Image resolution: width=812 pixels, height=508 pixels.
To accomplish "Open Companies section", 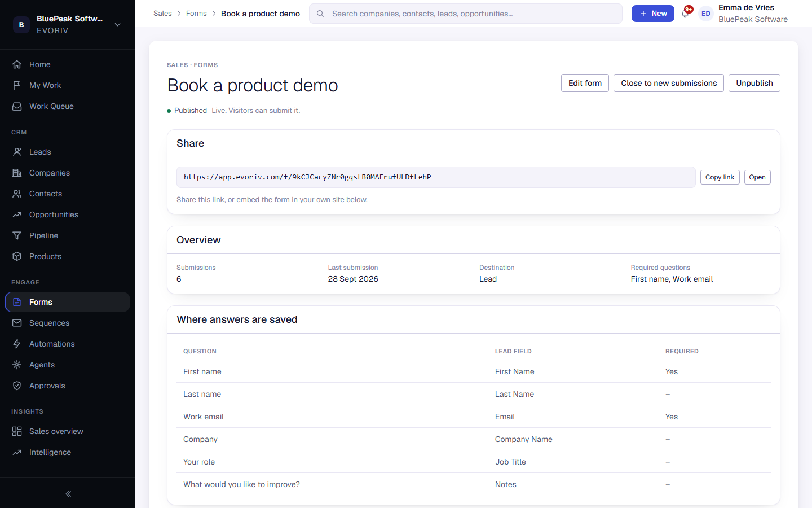I will tap(68, 173).
